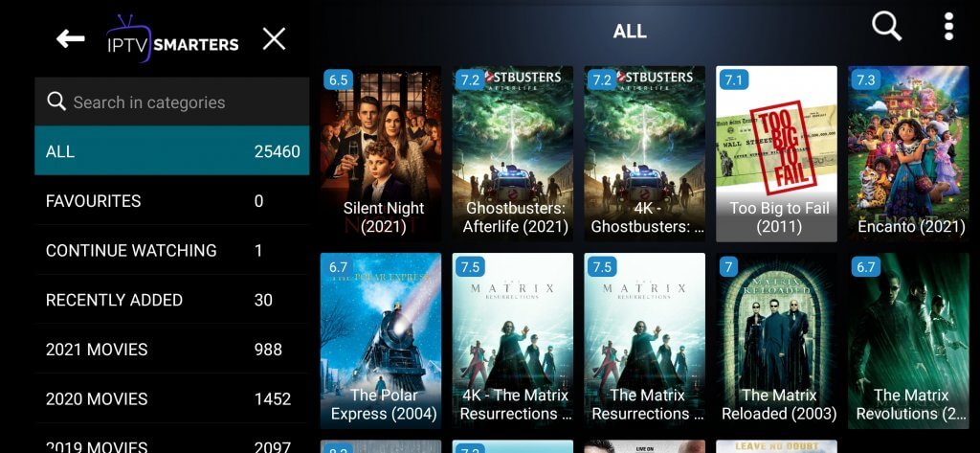Select 4K - The Matrix Resurrections poster
The width and height of the screenshot is (980, 453).
coord(513,341)
